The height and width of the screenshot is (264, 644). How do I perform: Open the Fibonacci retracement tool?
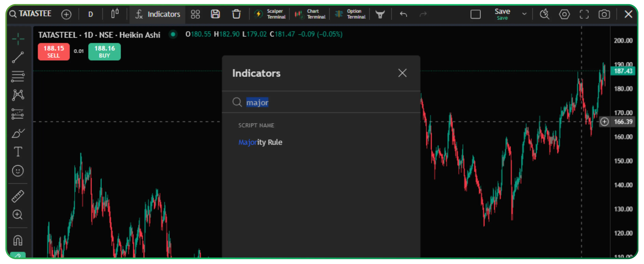coord(18,76)
